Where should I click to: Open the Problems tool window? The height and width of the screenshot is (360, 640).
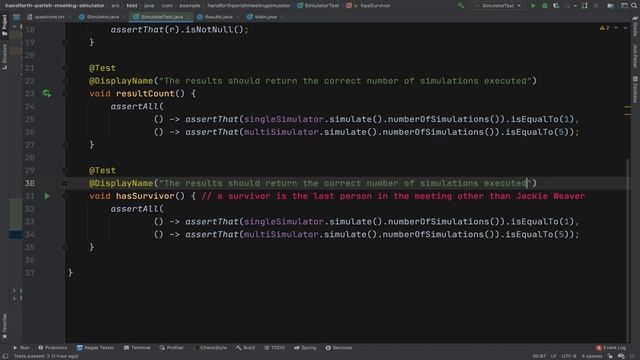52,348
